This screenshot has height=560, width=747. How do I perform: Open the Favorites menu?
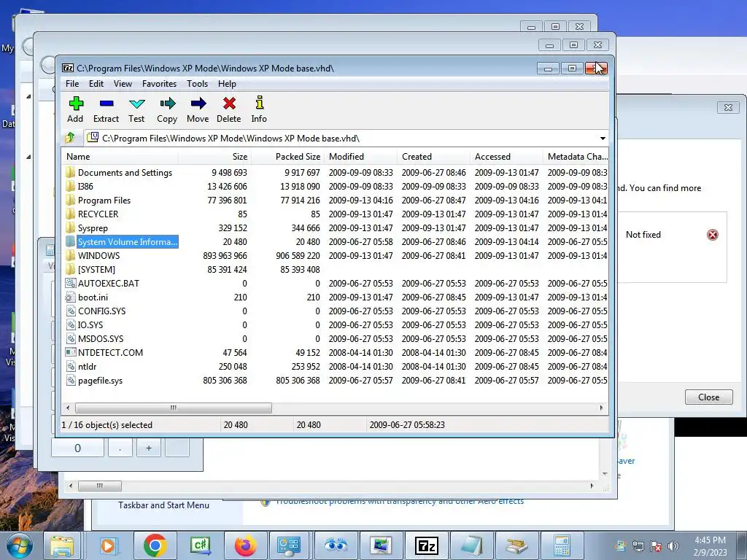click(159, 84)
